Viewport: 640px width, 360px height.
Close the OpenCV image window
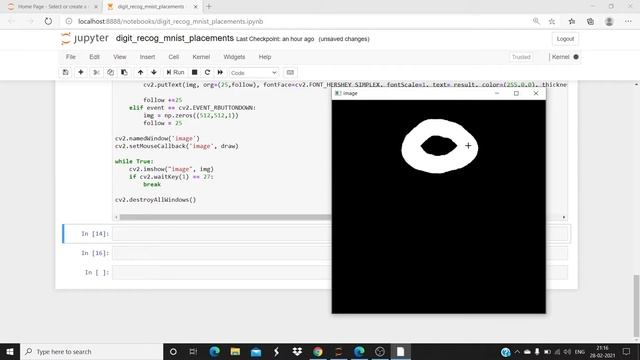pyautogui.click(x=536, y=93)
